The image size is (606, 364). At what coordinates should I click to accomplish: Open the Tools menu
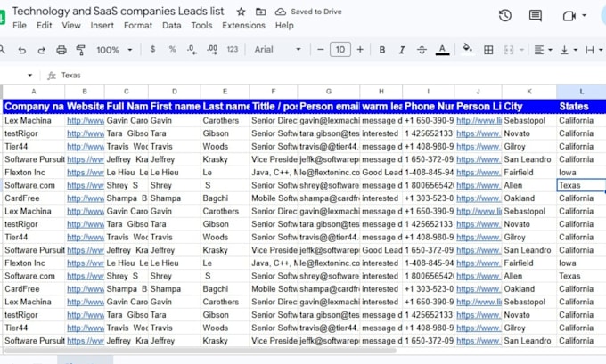201,26
